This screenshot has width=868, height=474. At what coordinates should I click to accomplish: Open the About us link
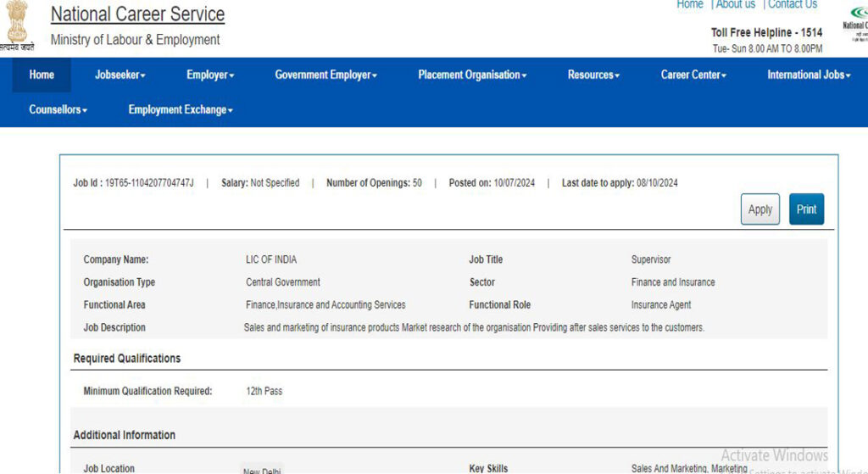tap(735, 4)
